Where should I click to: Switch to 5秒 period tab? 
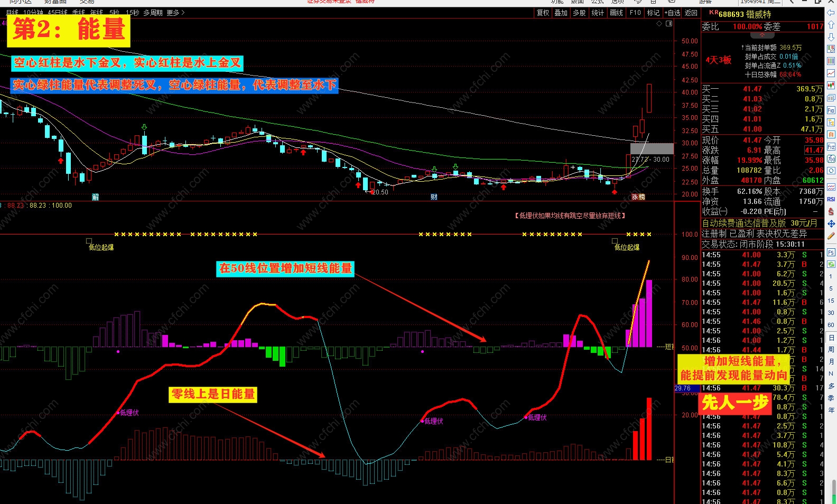[114, 13]
